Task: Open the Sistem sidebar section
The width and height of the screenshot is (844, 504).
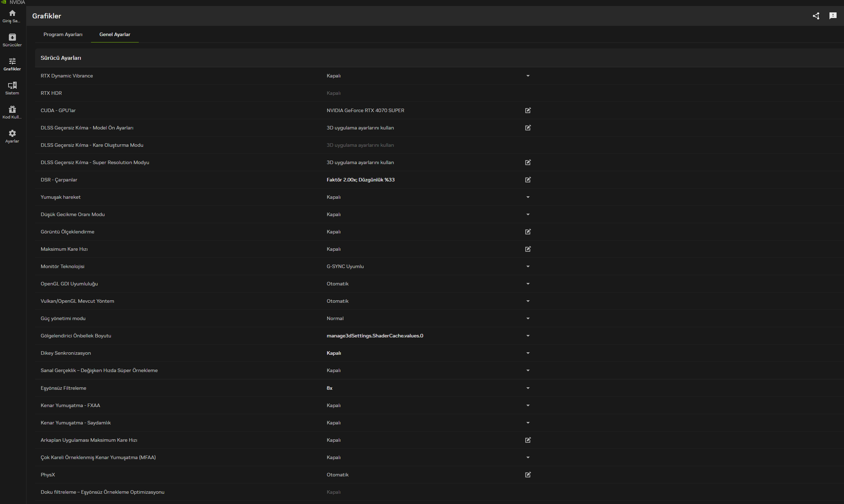Action: coord(12,88)
